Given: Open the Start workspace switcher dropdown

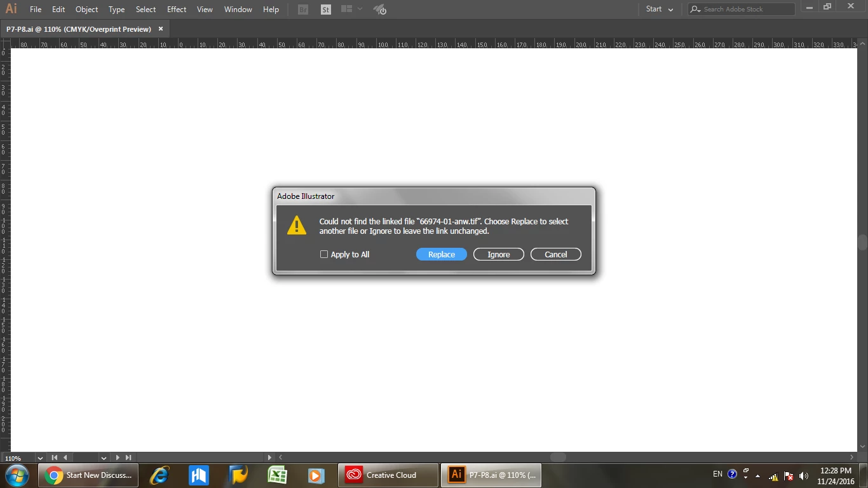Looking at the screenshot, I should (x=660, y=9).
